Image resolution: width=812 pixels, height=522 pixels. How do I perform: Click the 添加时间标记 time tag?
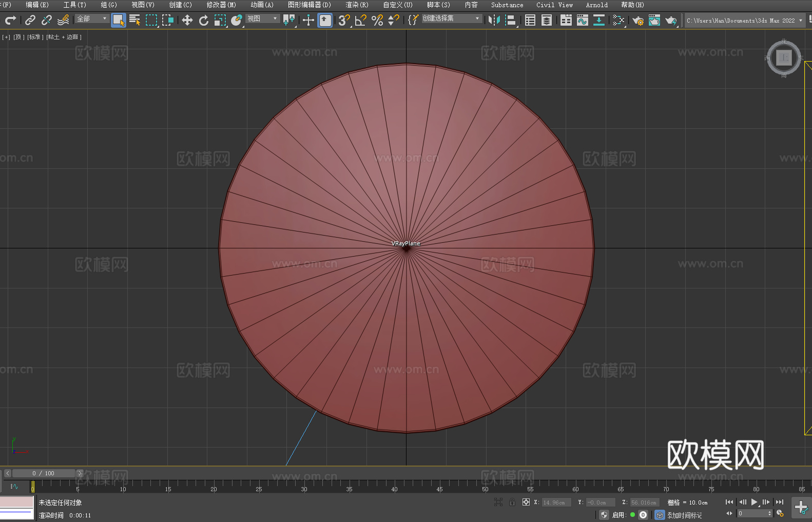[x=684, y=515]
